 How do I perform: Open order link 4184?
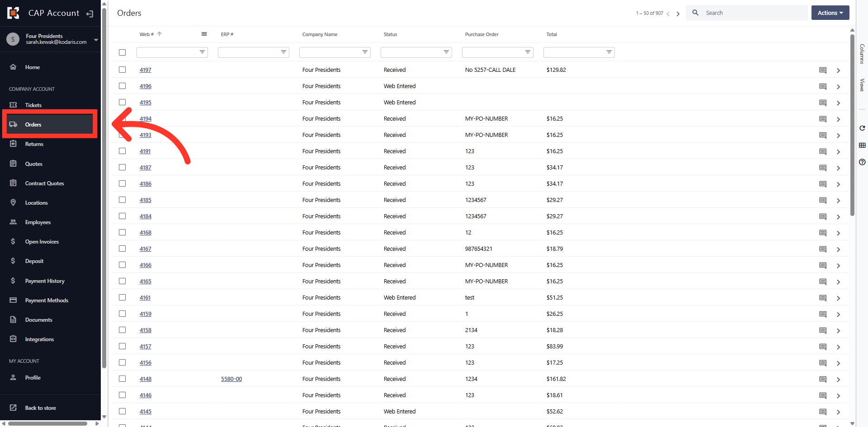pos(146,216)
